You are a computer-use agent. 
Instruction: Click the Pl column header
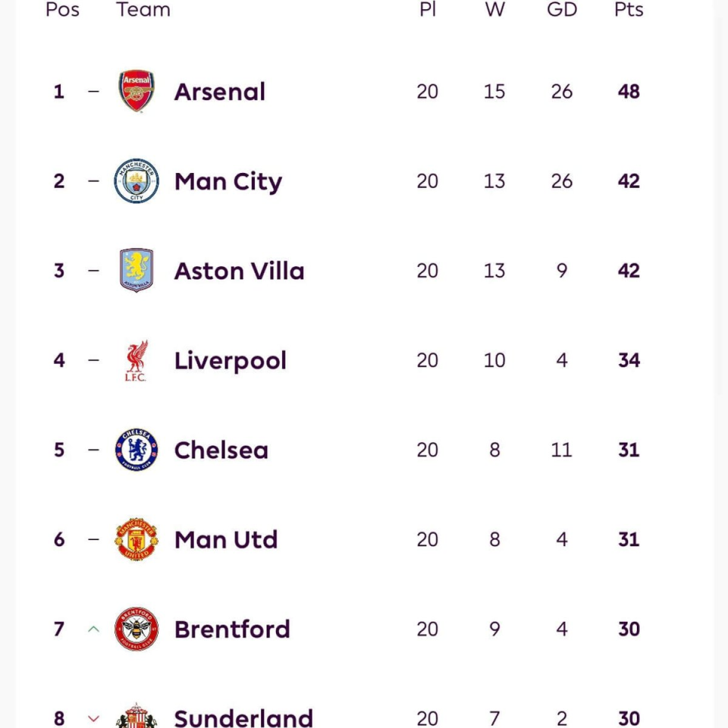point(428,10)
